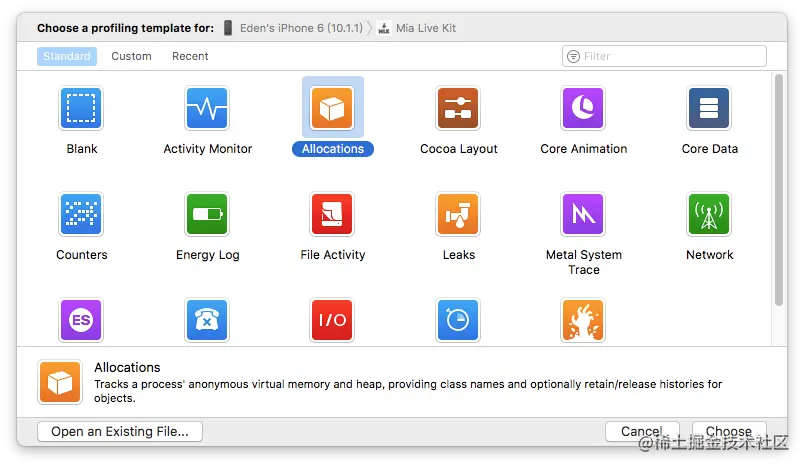Click the Counters label
This screenshot has width=804, height=467.
pyautogui.click(x=82, y=255)
